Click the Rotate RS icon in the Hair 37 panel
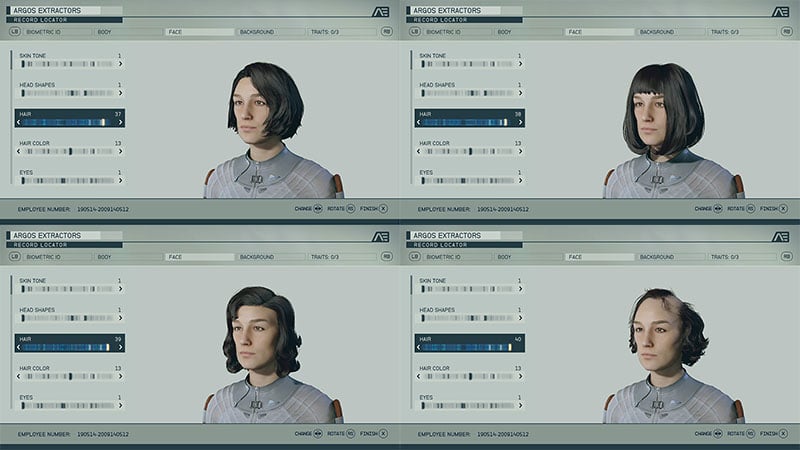800x450 pixels. point(353,209)
